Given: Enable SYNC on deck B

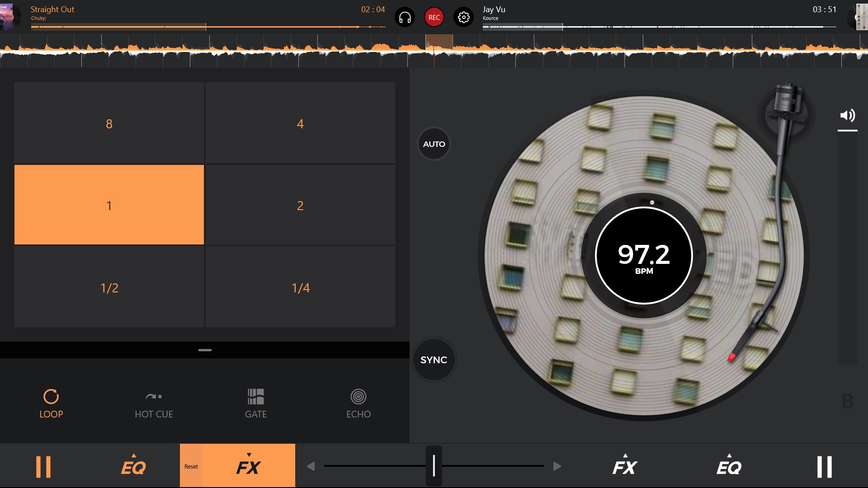Looking at the screenshot, I should click(x=434, y=360).
